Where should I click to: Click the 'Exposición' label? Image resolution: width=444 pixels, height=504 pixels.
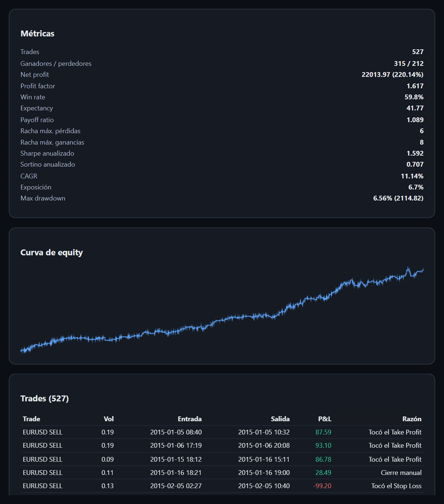click(36, 187)
